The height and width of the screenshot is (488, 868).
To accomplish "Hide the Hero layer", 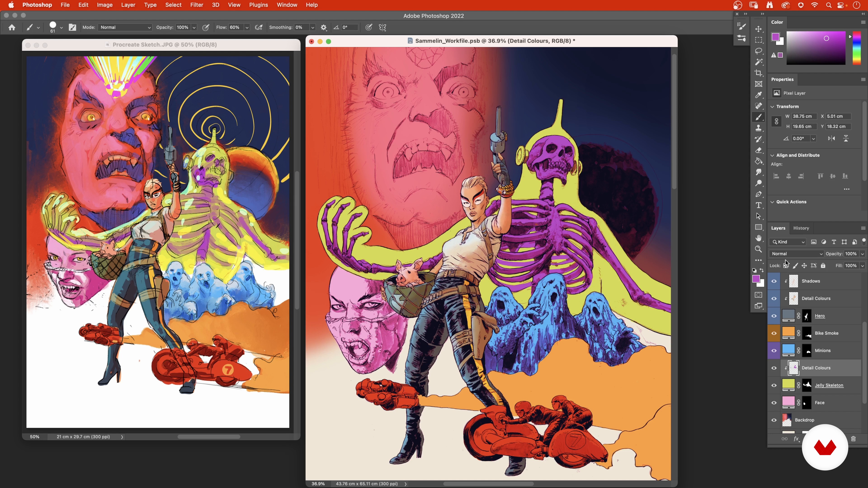I will pyautogui.click(x=774, y=316).
